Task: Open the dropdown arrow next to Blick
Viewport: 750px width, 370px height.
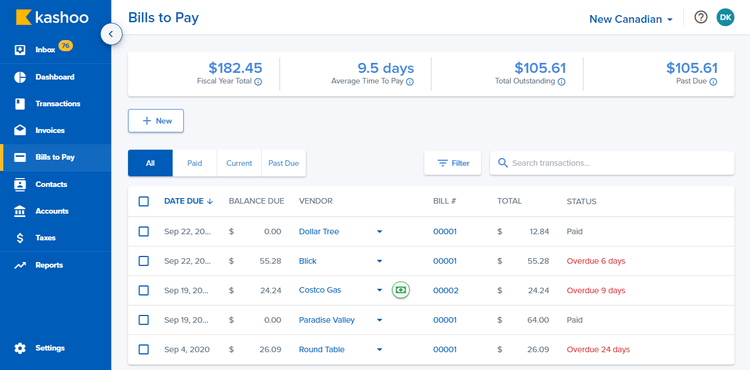Action: pyautogui.click(x=379, y=261)
